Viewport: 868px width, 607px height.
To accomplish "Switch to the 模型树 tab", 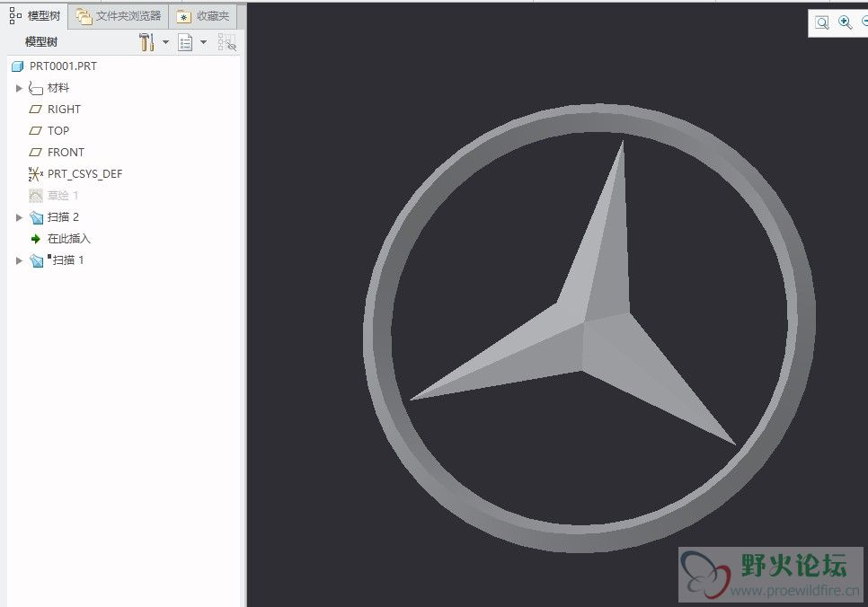I will pyautogui.click(x=35, y=16).
